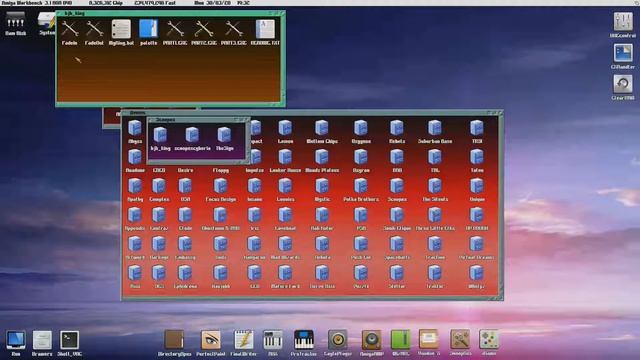640x360 pixels.
Task: Open the sliders control icon at top right
Action: [x=623, y=22]
